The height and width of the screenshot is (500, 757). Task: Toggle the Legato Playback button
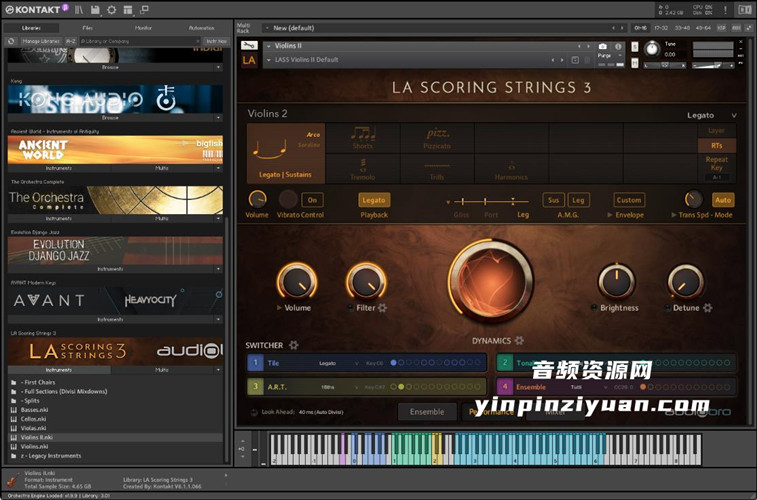(374, 200)
